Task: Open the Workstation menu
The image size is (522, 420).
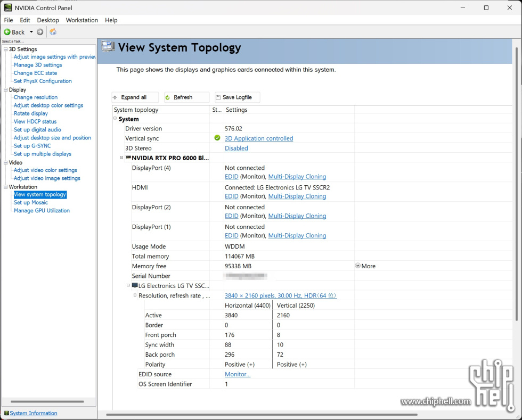Action: pos(82,20)
